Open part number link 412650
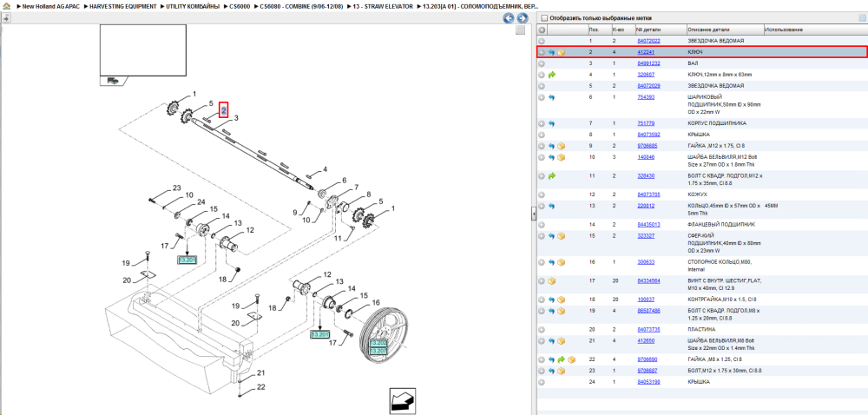Screen dimensions: 868x415 coord(646,340)
